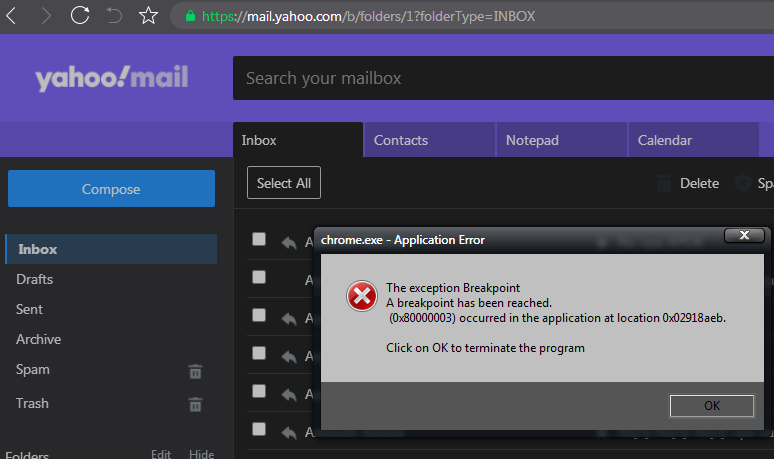Click 'The exception Breakpoint' text

453,288
